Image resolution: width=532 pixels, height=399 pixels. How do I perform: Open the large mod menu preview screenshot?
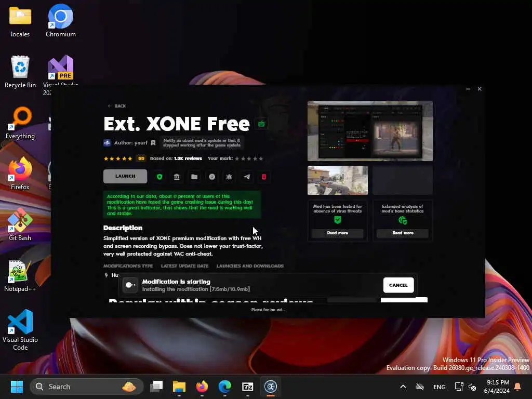pyautogui.click(x=370, y=130)
